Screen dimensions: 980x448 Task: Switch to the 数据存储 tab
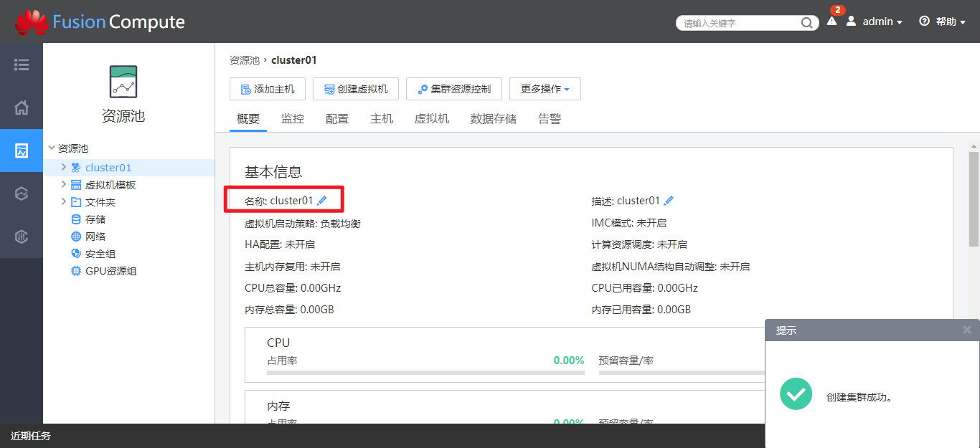point(494,119)
